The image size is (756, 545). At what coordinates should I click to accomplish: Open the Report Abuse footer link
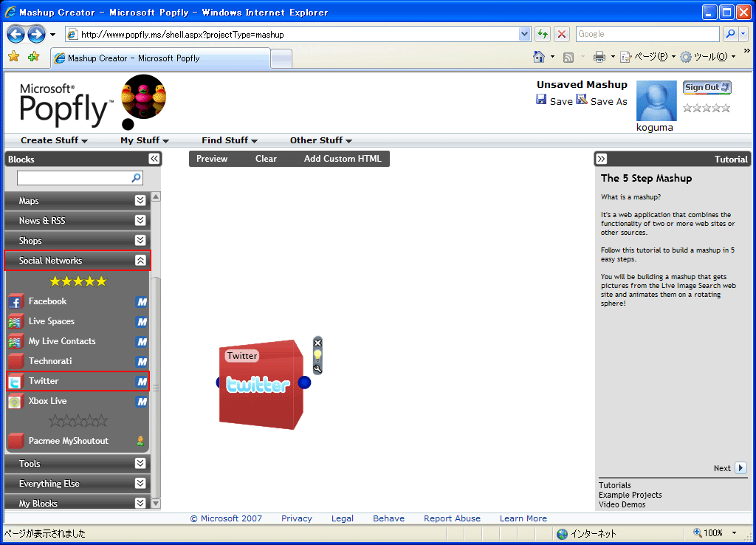tap(453, 518)
